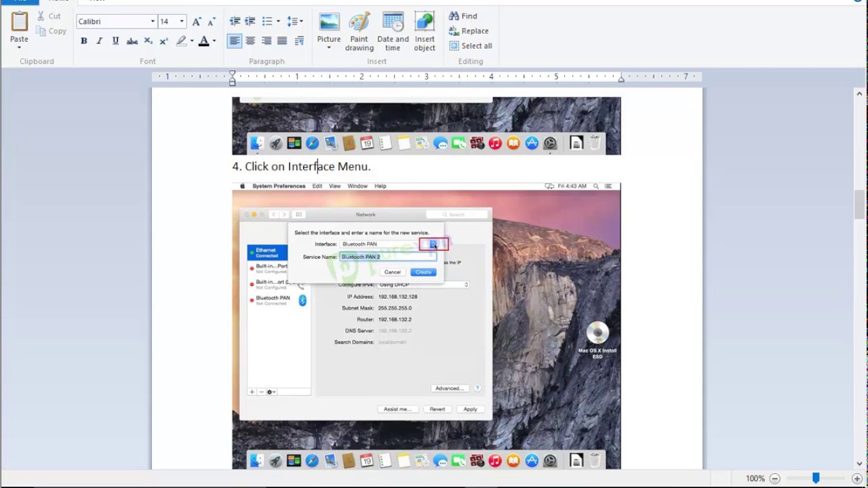This screenshot has height=488, width=868.
Task: Click Select all
Action: pyautogui.click(x=471, y=45)
